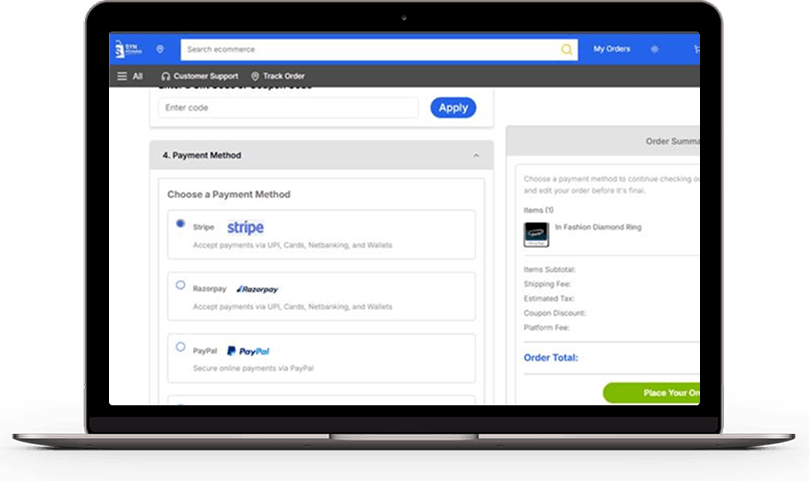
Task: Select the Stripe radio button
Action: click(x=180, y=224)
